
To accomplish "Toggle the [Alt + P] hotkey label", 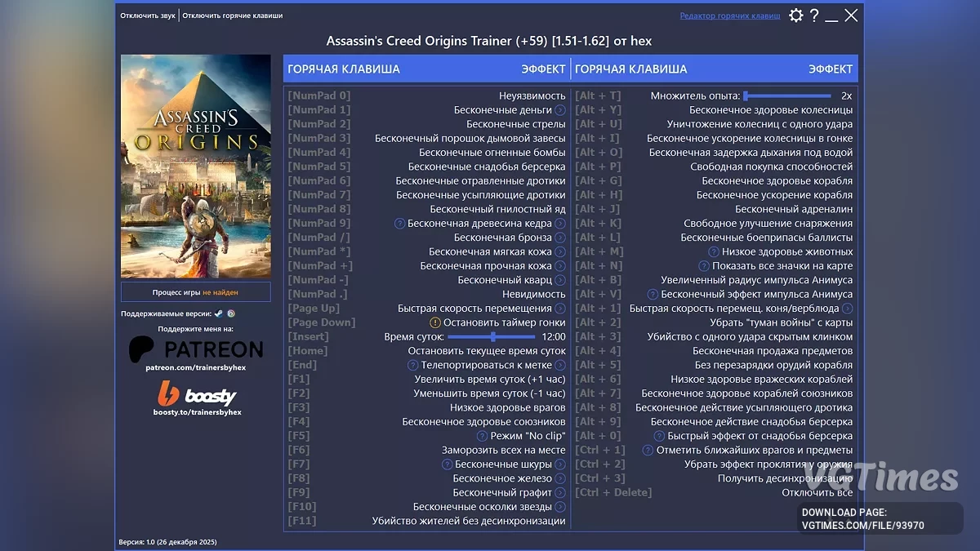I will point(598,167).
